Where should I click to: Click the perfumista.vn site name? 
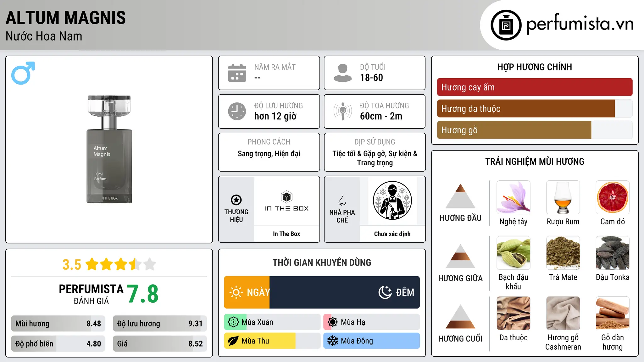point(580,24)
